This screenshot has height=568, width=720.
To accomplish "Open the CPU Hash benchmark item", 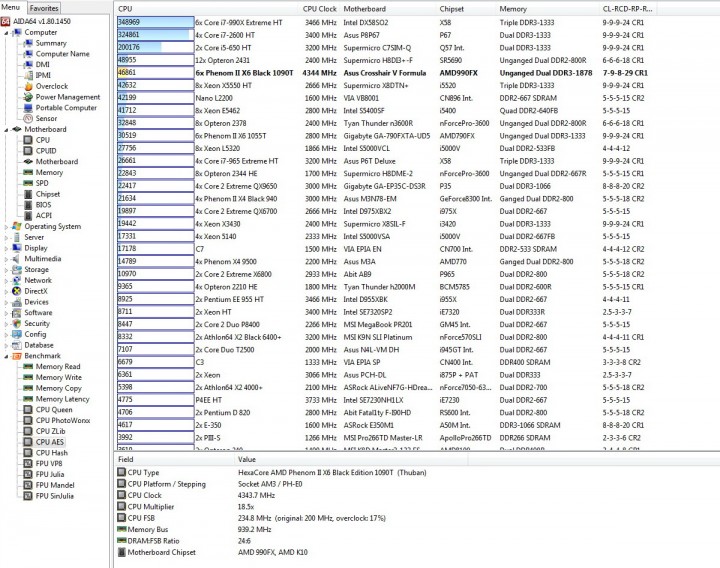I will (51, 453).
